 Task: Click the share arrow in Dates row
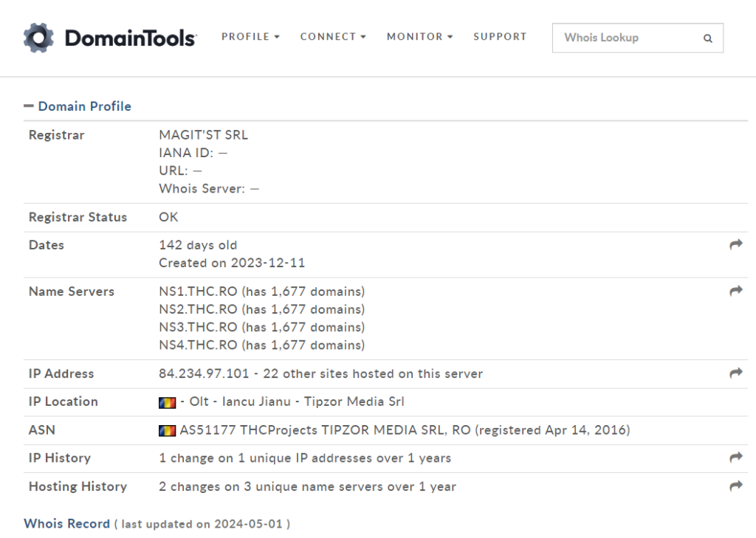[735, 244]
